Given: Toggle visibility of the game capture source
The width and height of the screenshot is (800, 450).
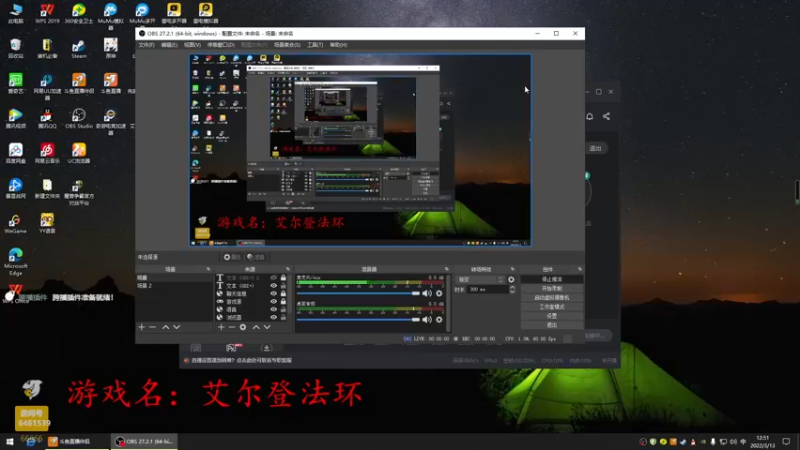Looking at the screenshot, I should coord(273,302).
